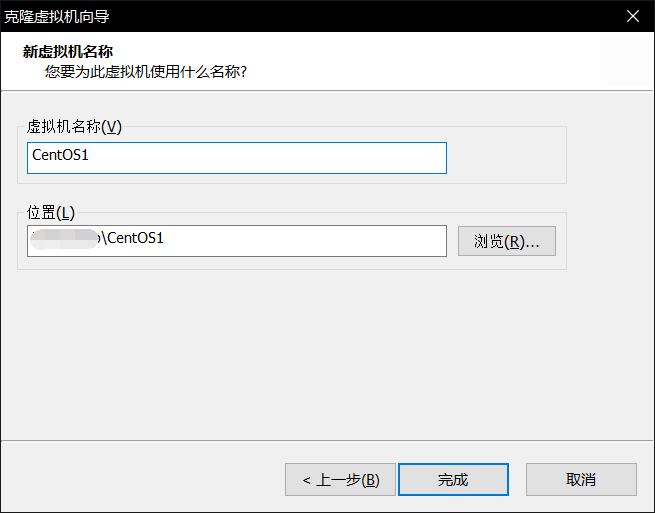The image size is (655, 513).
Task: Cancel the clone wizard with 取消
Action: pyautogui.click(x=581, y=480)
